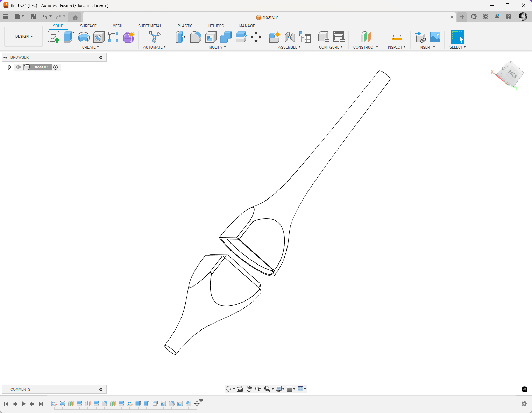Open the Viewports layout dropdown
The height and width of the screenshot is (413, 532).
point(302,389)
